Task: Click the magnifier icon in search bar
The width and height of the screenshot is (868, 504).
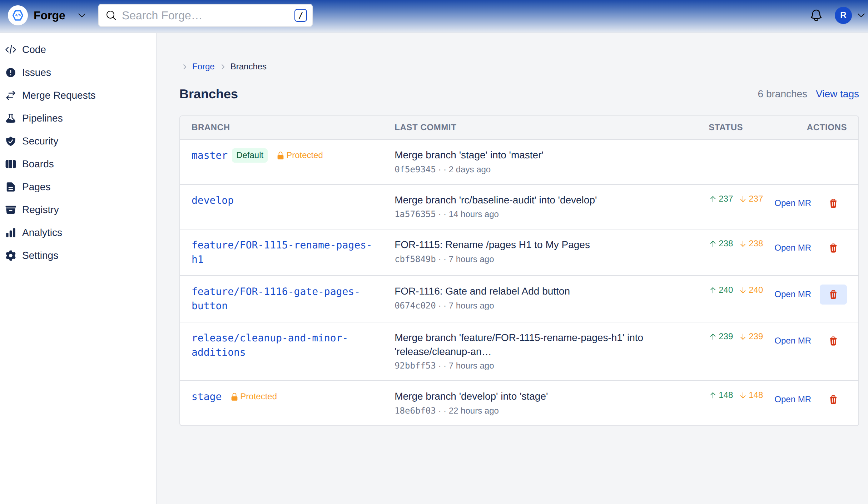Action: click(111, 15)
